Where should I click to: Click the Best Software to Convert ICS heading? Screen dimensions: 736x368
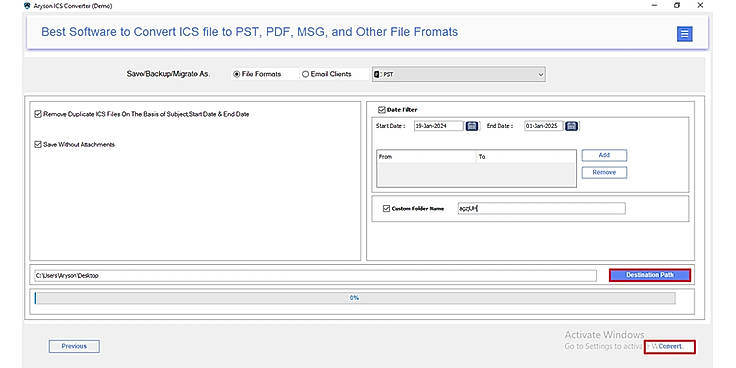(250, 32)
